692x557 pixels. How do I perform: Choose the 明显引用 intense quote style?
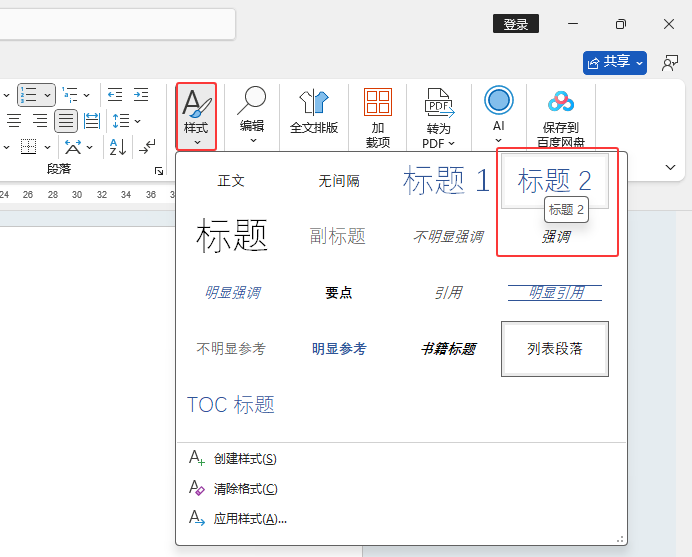point(555,293)
